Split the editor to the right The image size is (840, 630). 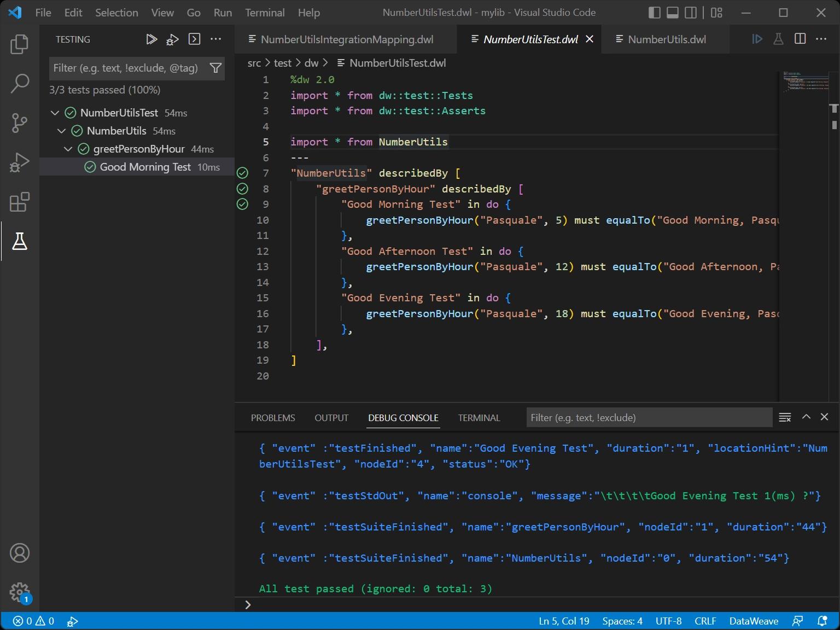800,39
